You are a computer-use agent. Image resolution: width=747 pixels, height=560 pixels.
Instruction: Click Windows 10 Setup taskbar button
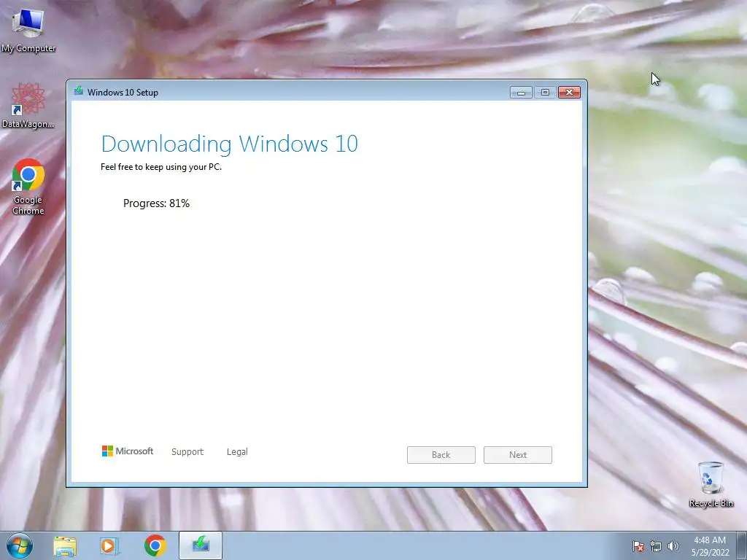(x=201, y=545)
